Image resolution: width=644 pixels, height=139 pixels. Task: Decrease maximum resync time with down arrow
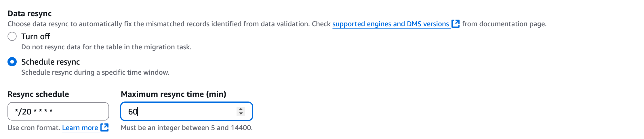pos(241,113)
